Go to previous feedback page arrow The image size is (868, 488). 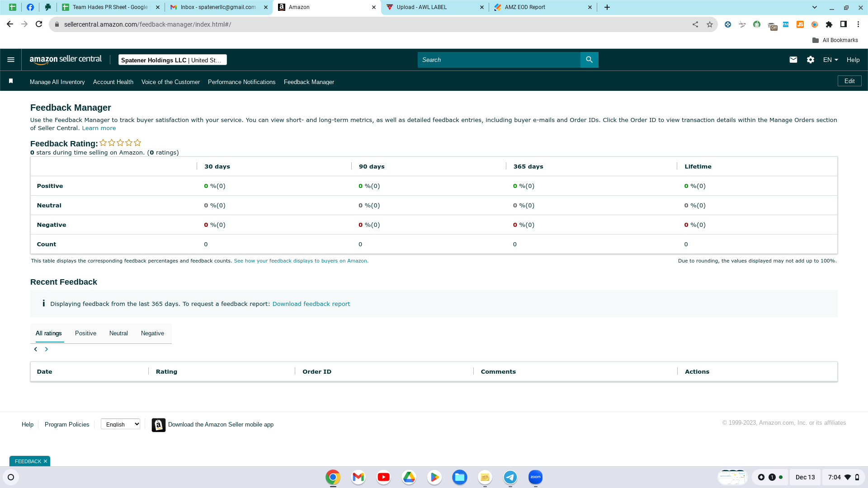click(36, 349)
